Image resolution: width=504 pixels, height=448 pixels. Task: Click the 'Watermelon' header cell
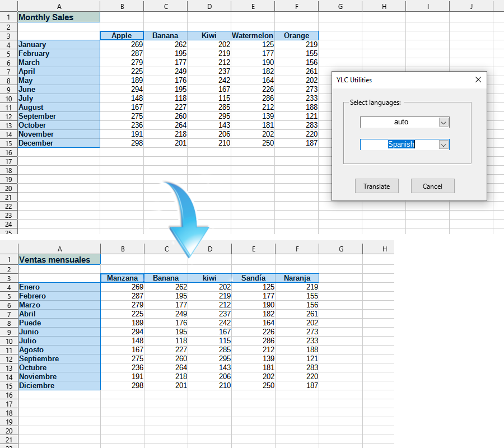(253, 36)
